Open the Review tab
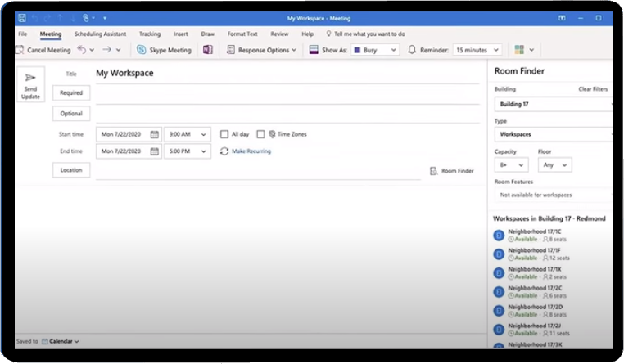 tap(279, 34)
